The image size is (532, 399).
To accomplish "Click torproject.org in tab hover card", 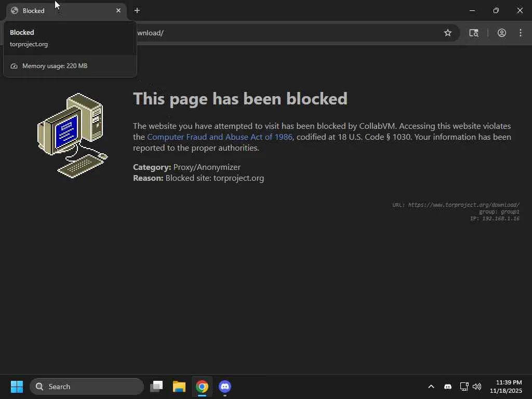I will [29, 44].
